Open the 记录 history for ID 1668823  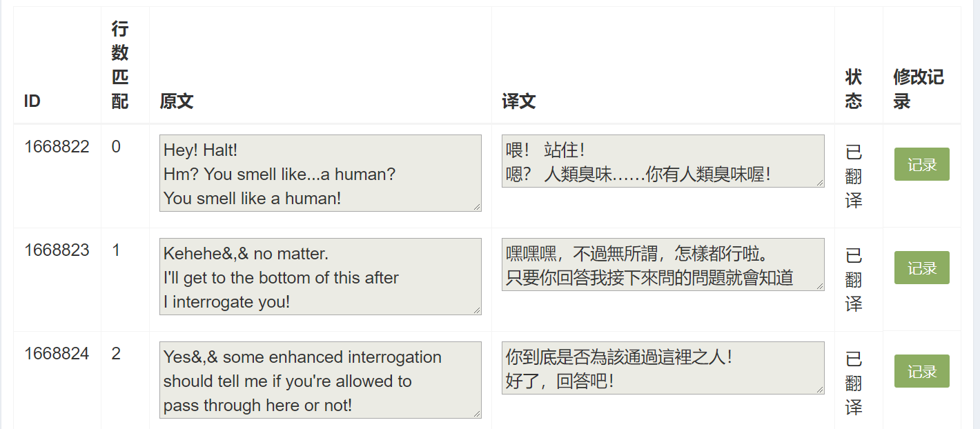921,268
